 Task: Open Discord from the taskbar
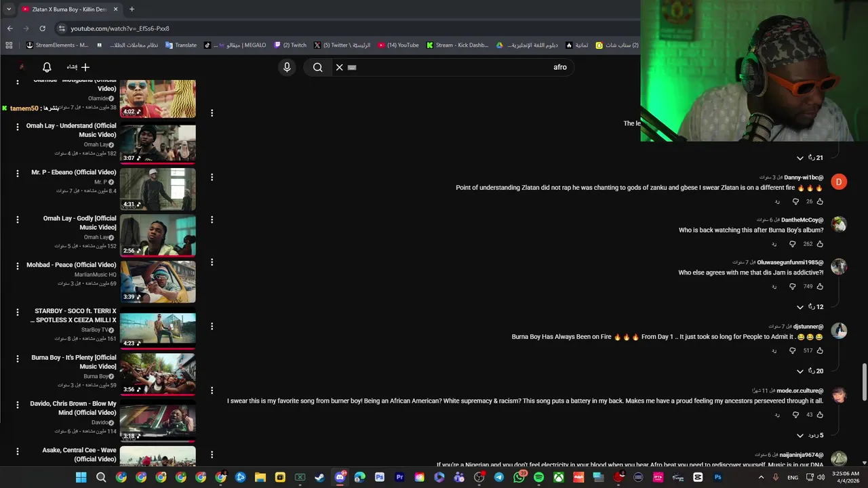coord(340,477)
